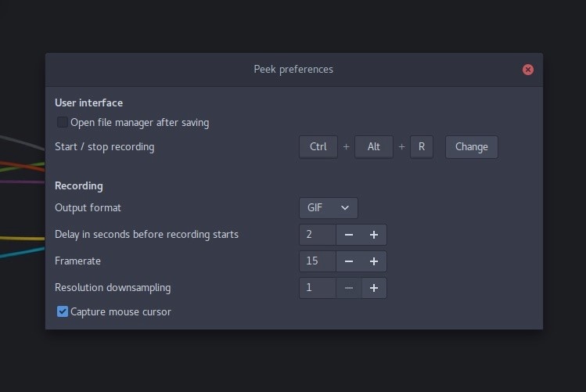
Task: Focus the Resolution downsampling value field
Action: pos(318,288)
